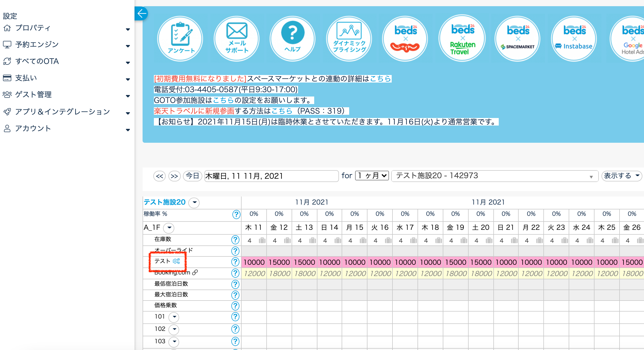Click the 今日 button
The image size is (644, 350).
click(192, 176)
